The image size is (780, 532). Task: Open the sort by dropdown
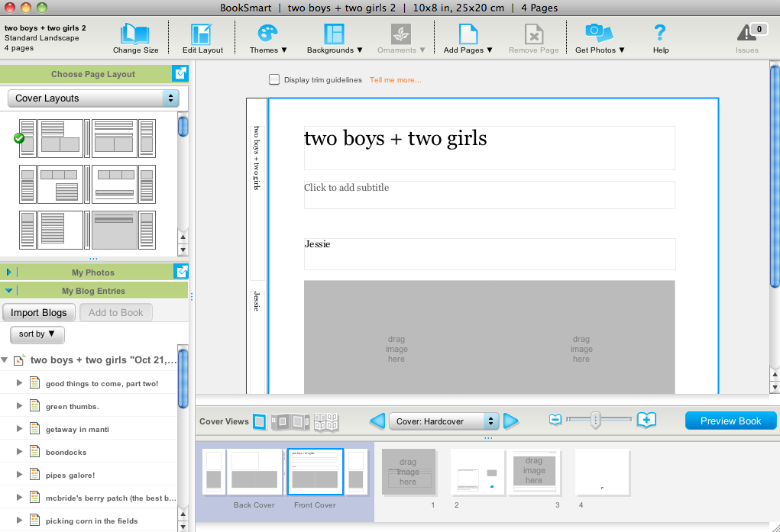tap(37, 334)
